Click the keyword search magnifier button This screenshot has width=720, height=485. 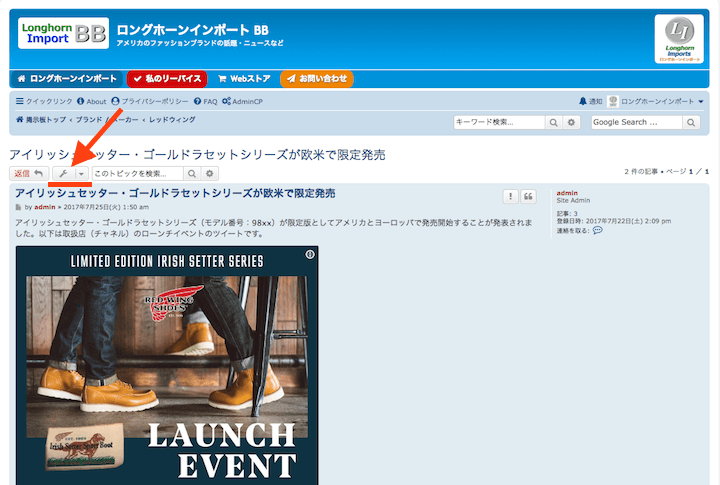554,122
